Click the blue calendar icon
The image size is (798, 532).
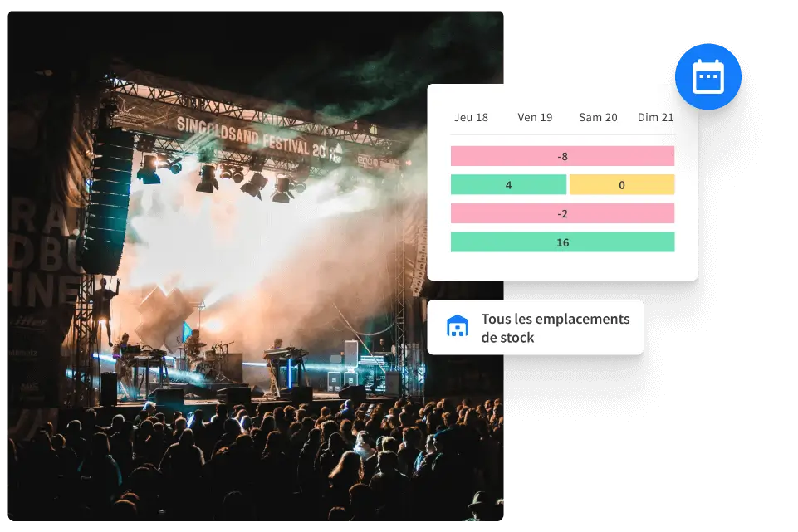(x=708, y=77)
